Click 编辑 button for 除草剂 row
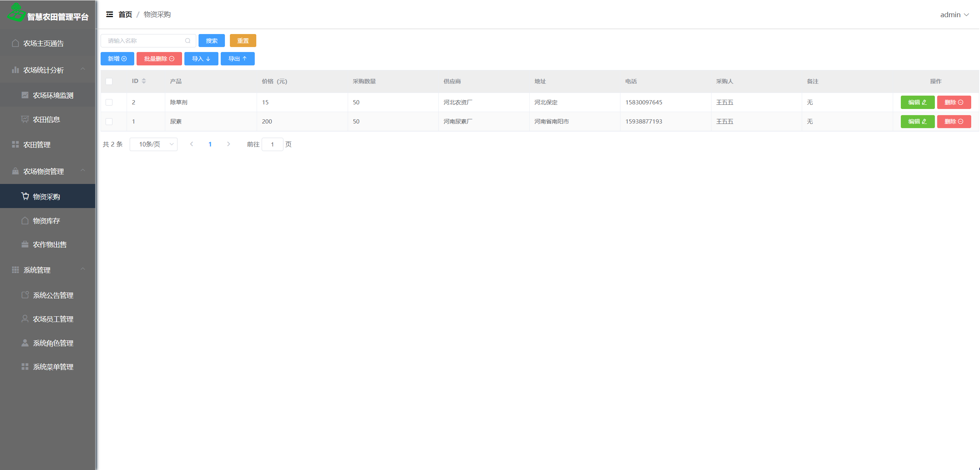The image size is (980, 470). 917,102
